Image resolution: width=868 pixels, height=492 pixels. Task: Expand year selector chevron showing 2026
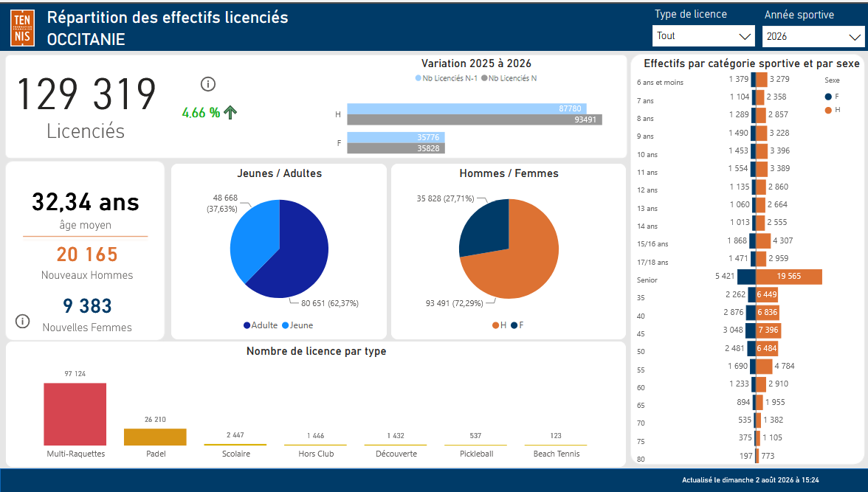pyautogui.click(x=855, y=37)
